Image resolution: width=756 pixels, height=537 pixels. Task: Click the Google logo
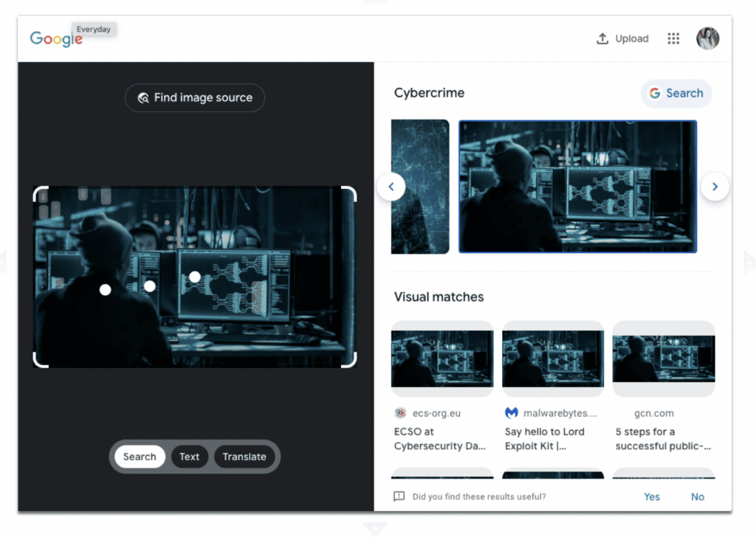point(56,38)
